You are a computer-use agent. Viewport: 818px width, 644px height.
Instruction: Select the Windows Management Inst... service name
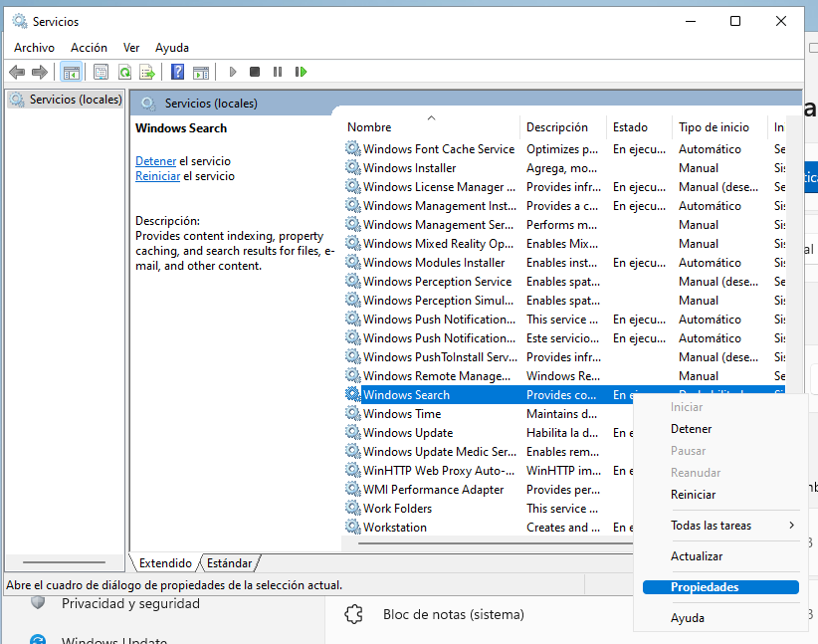pyautogui.click(x=440, y=206)
